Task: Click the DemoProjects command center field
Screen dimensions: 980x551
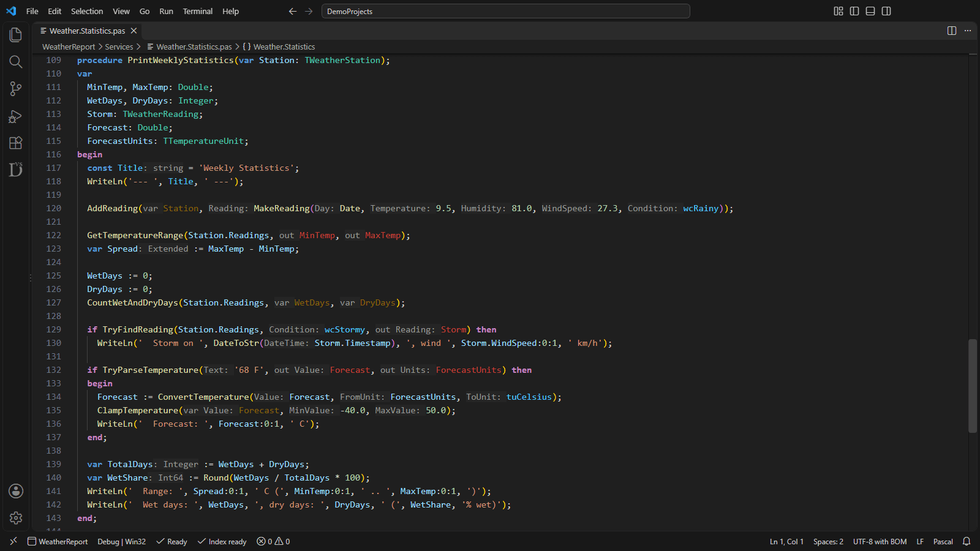Action: click(x=506, y=11)
